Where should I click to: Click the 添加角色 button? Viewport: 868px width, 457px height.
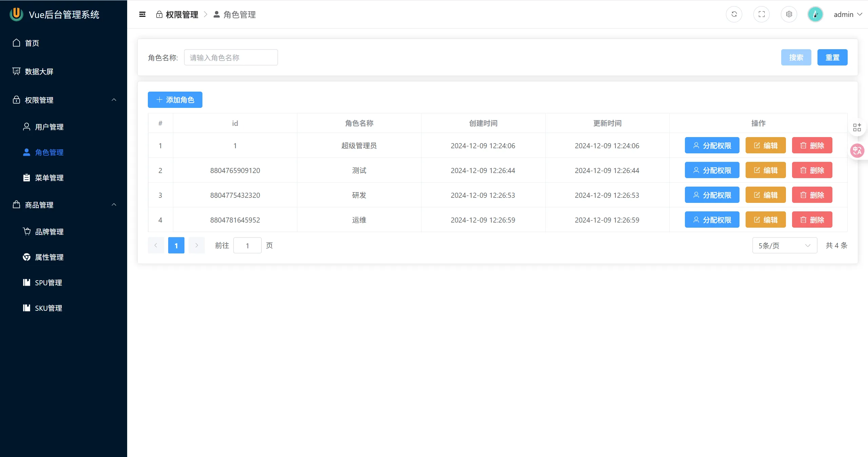pyautogui.click(x=175, y=100)
